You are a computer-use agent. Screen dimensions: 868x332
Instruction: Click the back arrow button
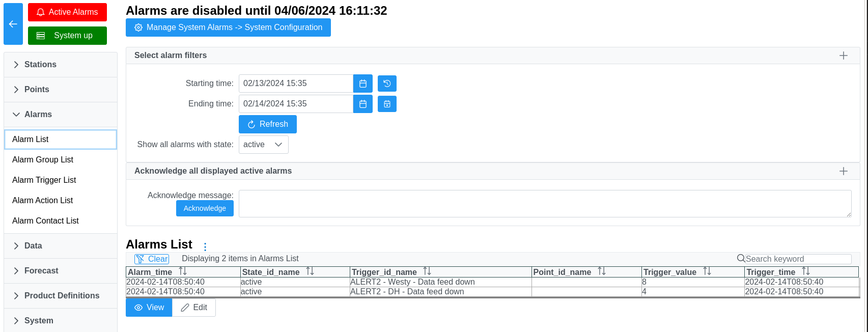[13, 24]
